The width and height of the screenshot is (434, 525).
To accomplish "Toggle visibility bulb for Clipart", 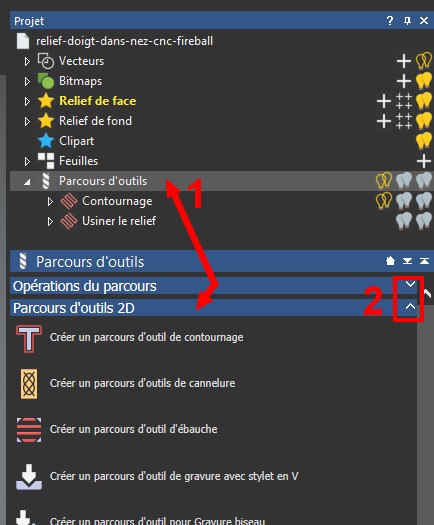I will coord(424,141).
